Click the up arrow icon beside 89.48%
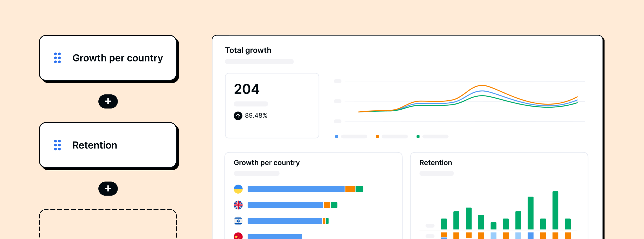Image resolution: width=644 pixels, height=239 pixels. coord(238,116)
